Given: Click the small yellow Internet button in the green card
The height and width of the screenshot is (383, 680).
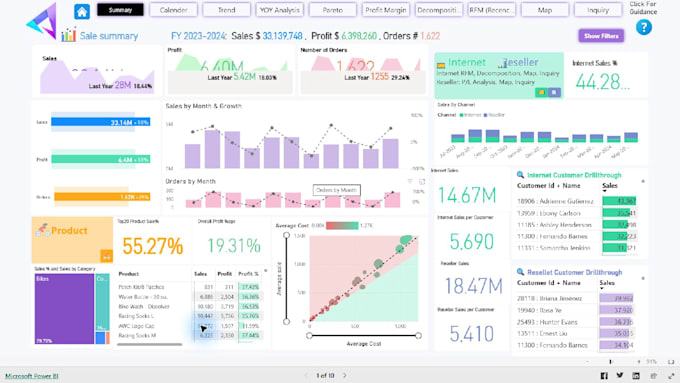Looking at the screenshot, I should [541, 92].
